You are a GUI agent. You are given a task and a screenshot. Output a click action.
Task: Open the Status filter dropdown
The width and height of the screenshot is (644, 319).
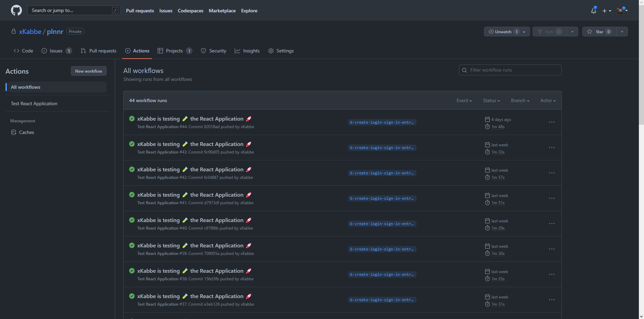[x=491, y=100]
